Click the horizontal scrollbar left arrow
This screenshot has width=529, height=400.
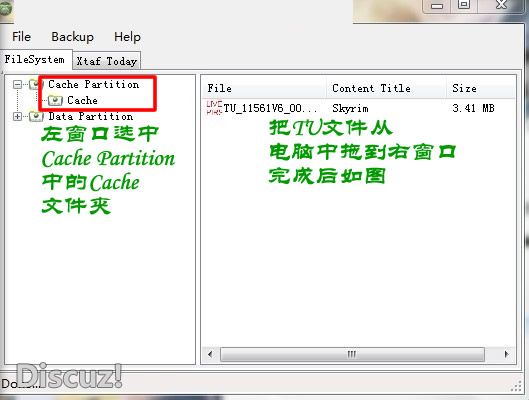[211, 354]
